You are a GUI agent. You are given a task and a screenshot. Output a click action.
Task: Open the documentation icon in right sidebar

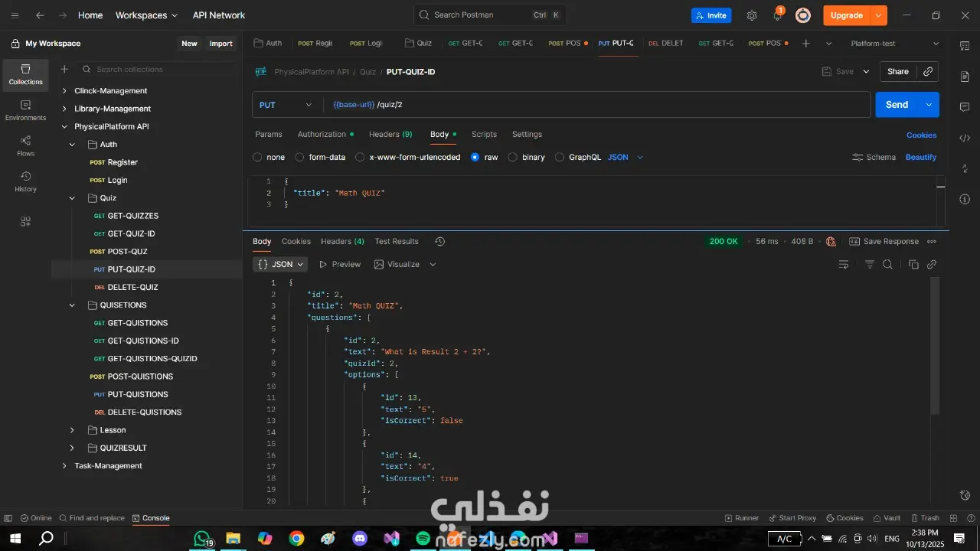[965, 77]
